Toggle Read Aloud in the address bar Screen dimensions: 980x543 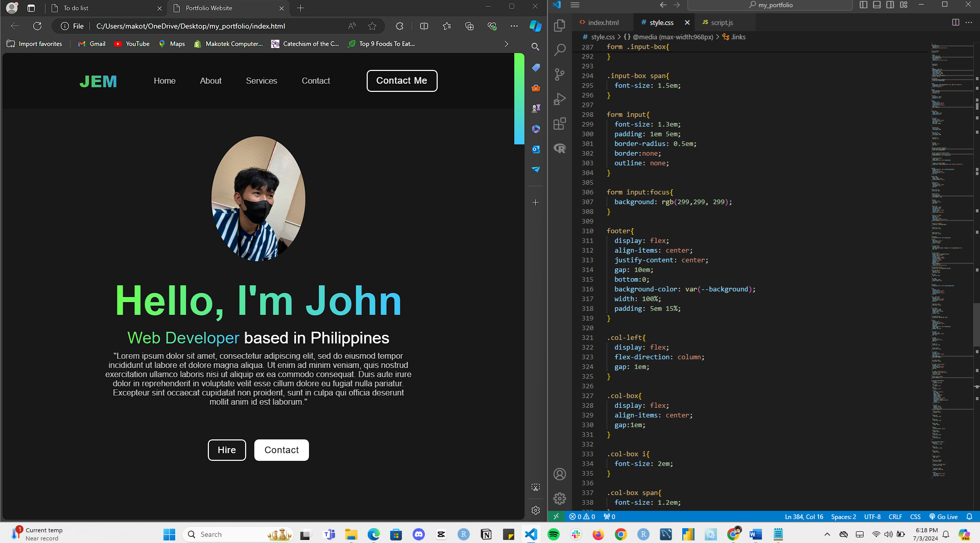pos(352,26)
